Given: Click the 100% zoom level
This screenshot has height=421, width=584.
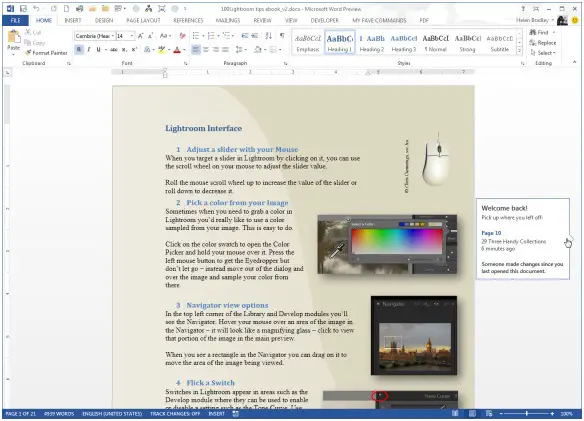Looking at the screenshot, I should (566, 414).
